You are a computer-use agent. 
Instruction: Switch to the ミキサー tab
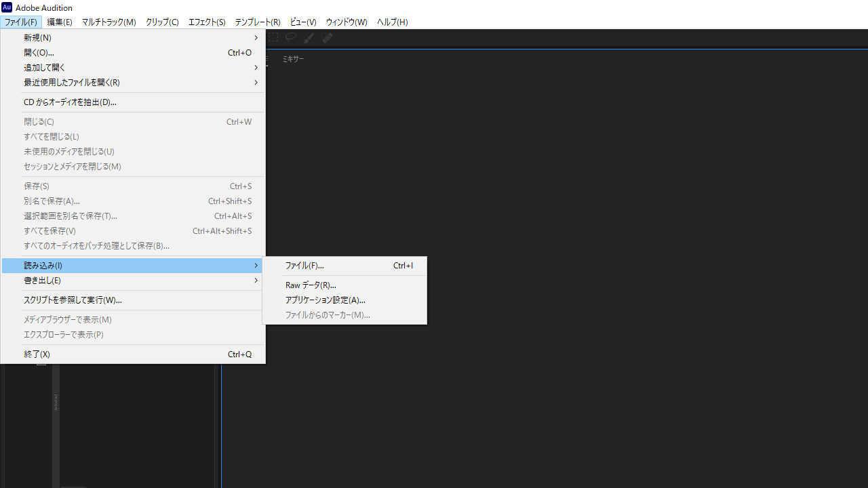coord(293,60)
